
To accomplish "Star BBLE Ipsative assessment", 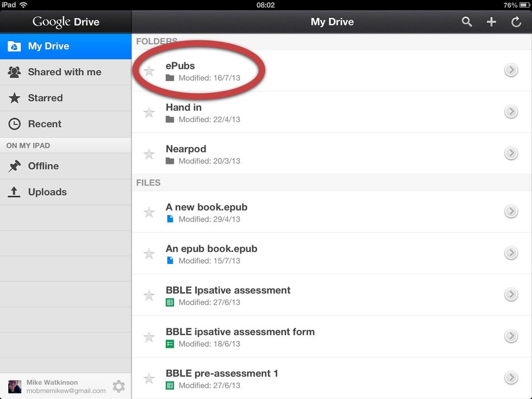I will point(149,295).
